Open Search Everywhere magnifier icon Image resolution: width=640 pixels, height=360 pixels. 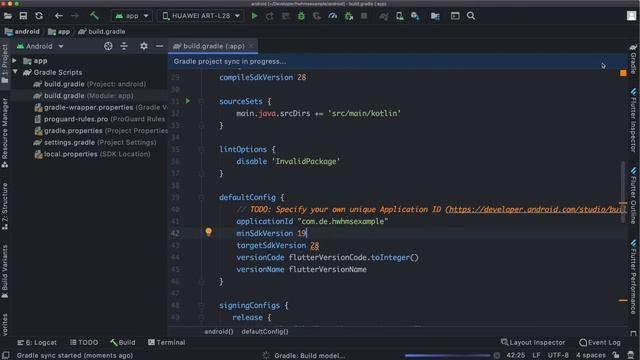click(471, 16)
